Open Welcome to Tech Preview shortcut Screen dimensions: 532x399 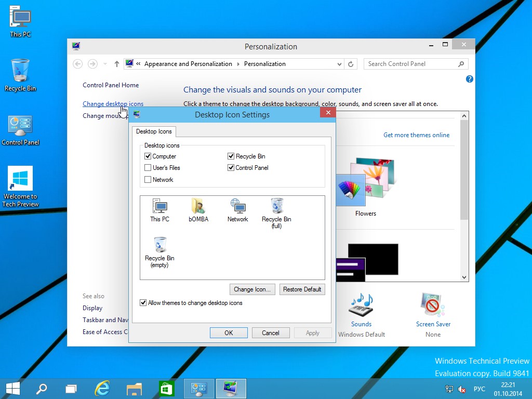(20, 187)
